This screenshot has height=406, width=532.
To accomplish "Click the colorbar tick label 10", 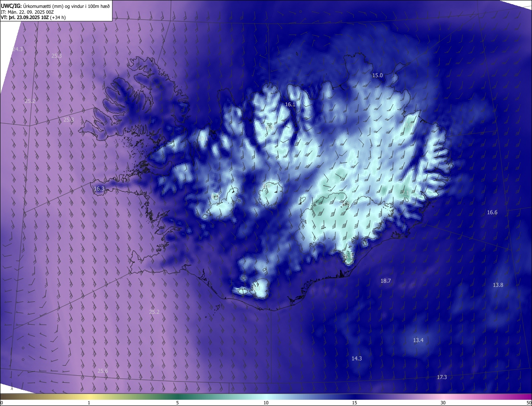I will point(266,403).
